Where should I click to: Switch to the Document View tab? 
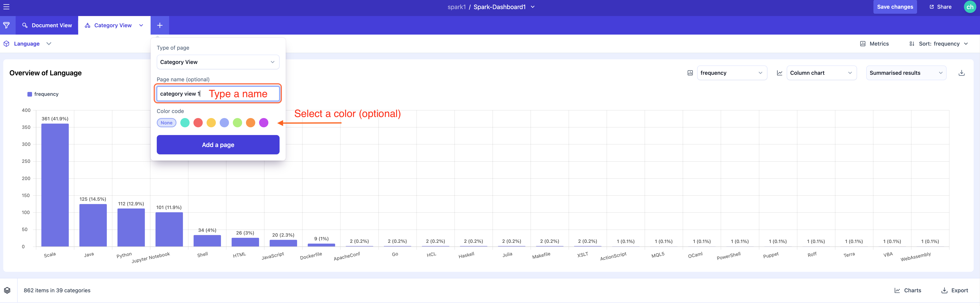point(47,25)
